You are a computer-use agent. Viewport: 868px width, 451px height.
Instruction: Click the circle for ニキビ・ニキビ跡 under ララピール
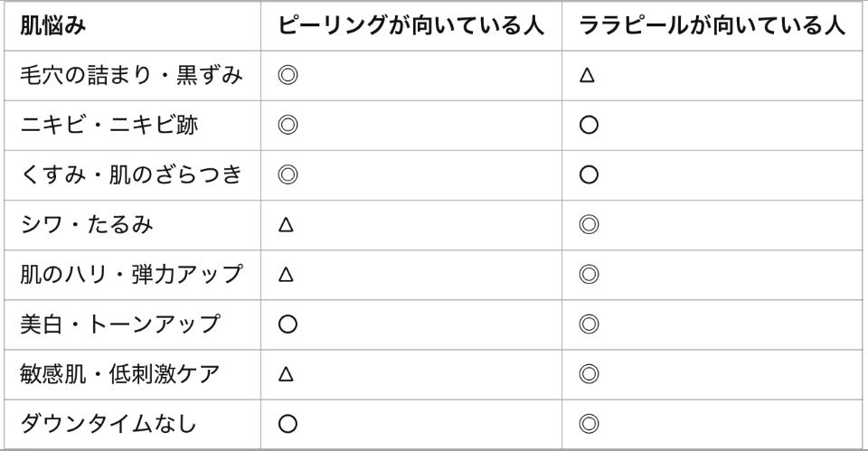click(589, 126)
